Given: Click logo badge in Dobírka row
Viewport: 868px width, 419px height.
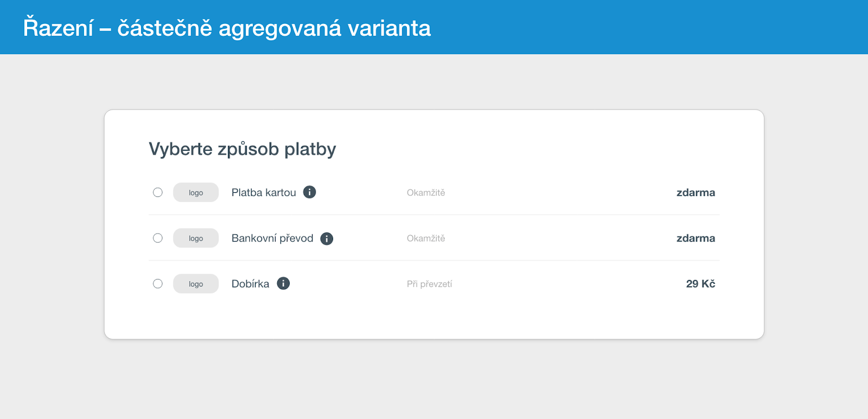Looking at the screenshot, I should (196, 283).
